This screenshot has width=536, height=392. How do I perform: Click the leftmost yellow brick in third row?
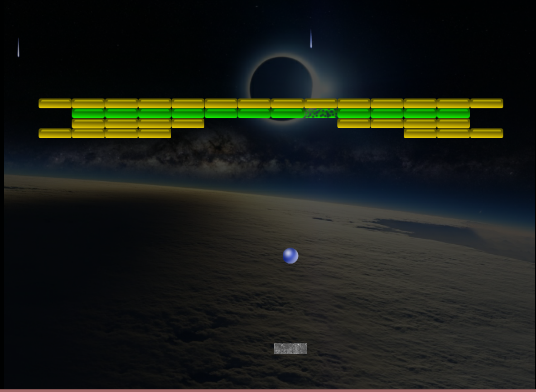[x=88, y=123]
